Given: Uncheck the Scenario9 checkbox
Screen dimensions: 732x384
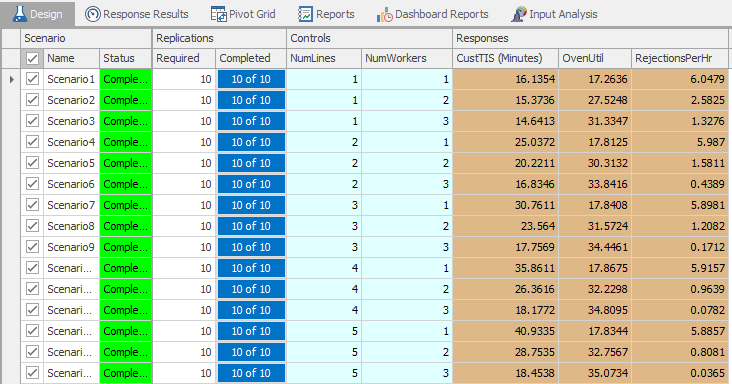Looking at the screenshot, I should tap(32, 247).
